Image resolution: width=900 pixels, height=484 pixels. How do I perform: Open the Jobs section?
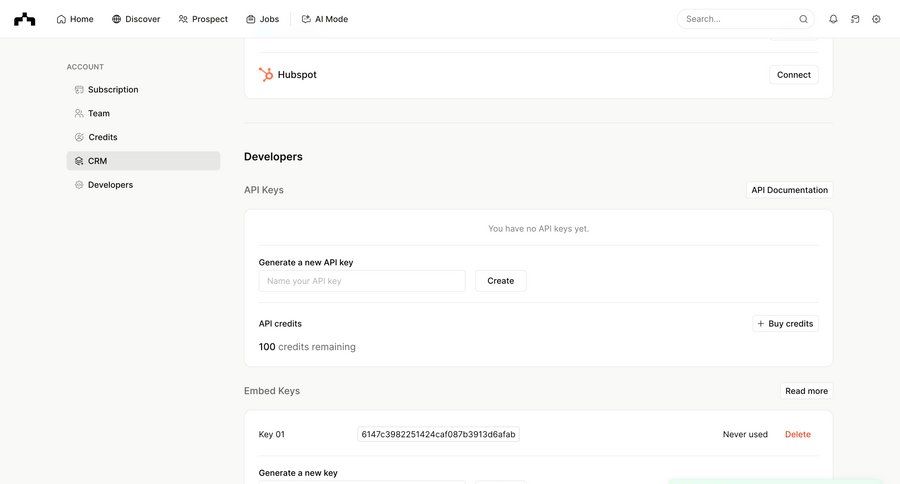coord(262,19)
